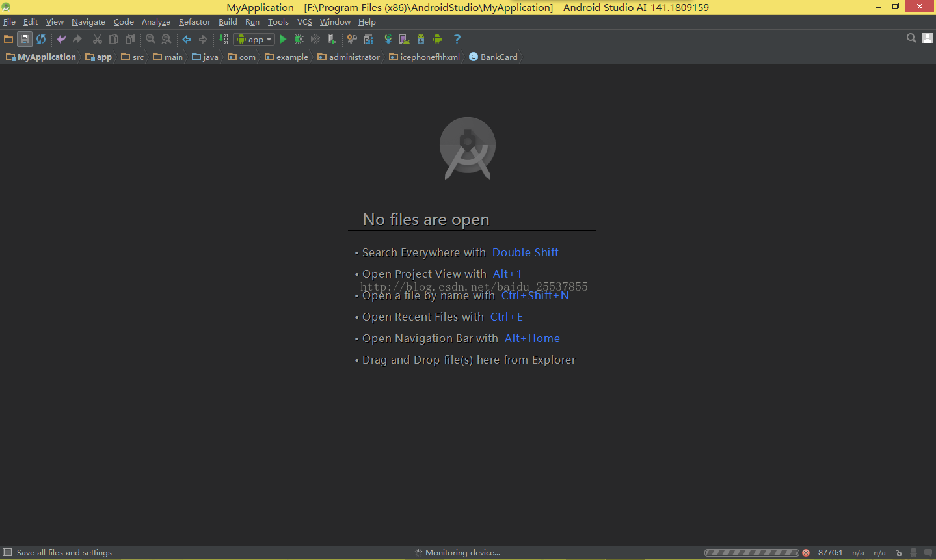The image size is (936, 560).
Task: Click the Synchronize refresh icon
Action: click(41, 39)
